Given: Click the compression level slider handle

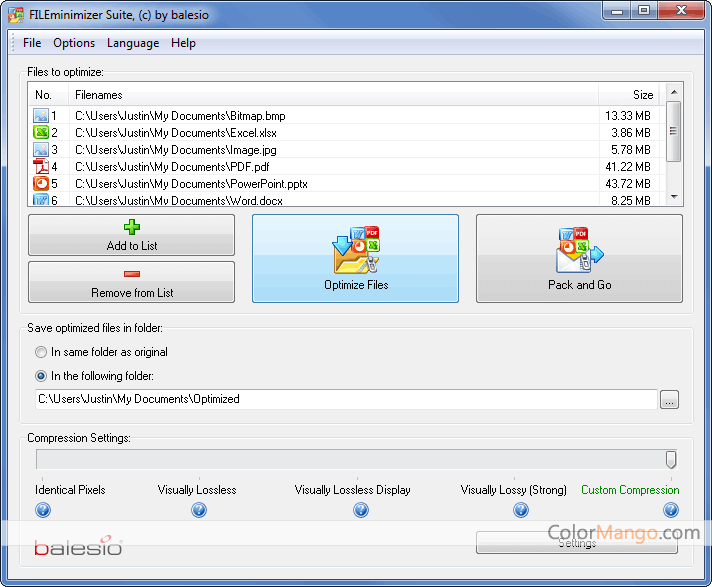Looking at the screenshot, I should (x=671, y=459).
